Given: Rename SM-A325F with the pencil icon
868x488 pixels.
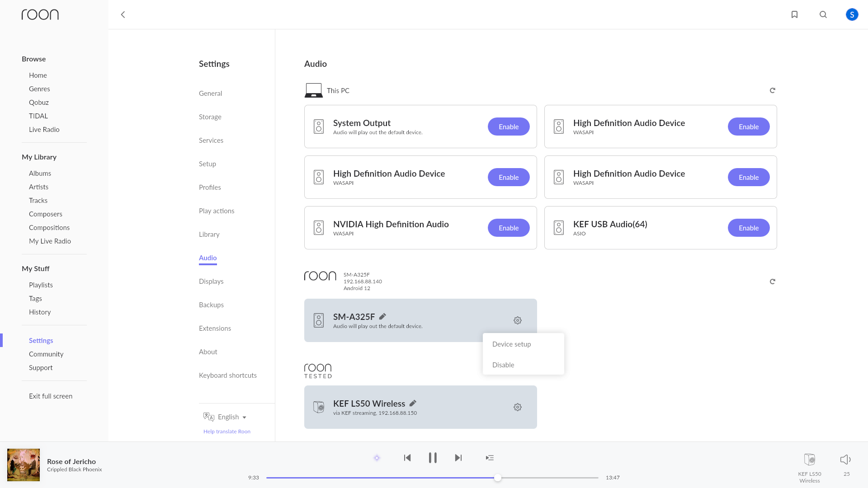Looking at the screenshot, I should point(382,316).
